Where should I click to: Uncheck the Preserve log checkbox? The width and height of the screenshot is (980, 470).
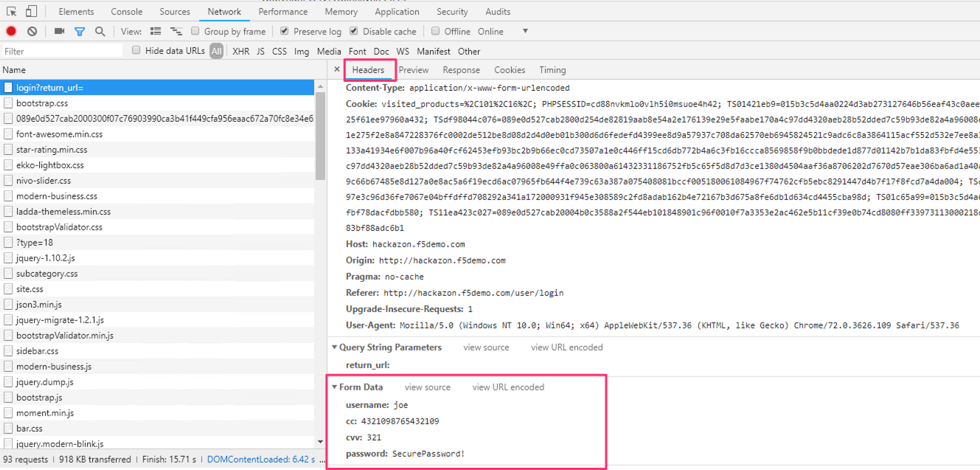(285, 31)
